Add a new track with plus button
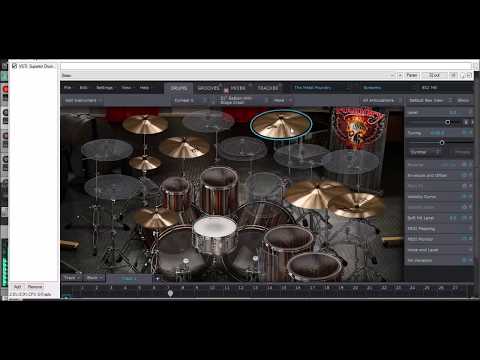The width and height of the screenshot is (480, 360). [x=157, y=278]
